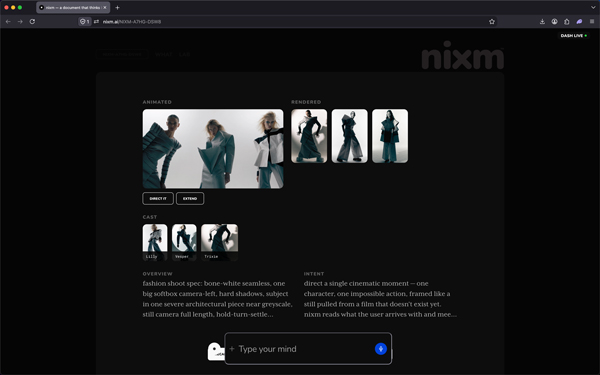The height and width of the screenshot is (375, 600).
Task: Bookmark this page with the star icon
Action: (x=492, y=21)
